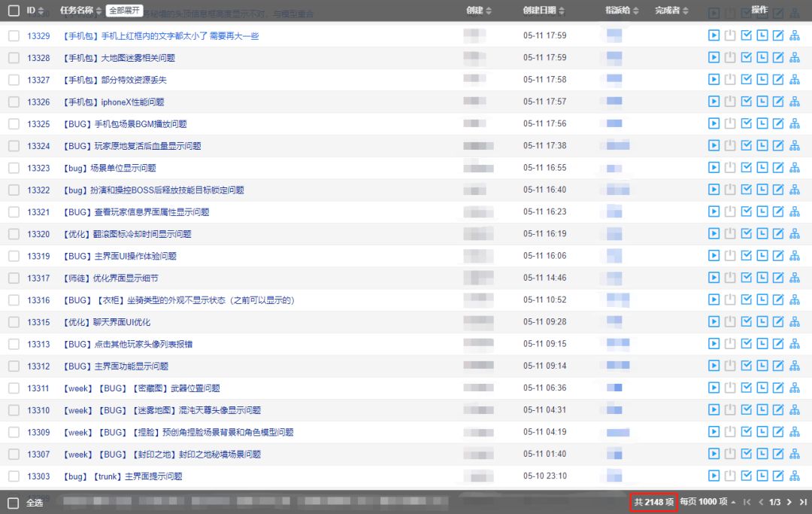Open the clock log-hours icon for task 13324
Screen dimensions: 812x514
[x=762, y=145]
